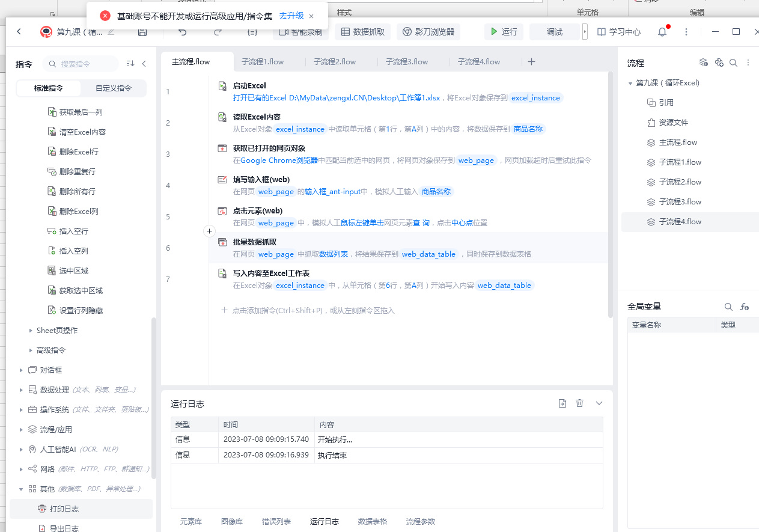
Task: Click the trash icon in the 运行日志 panel
Action: coord(579,403)
